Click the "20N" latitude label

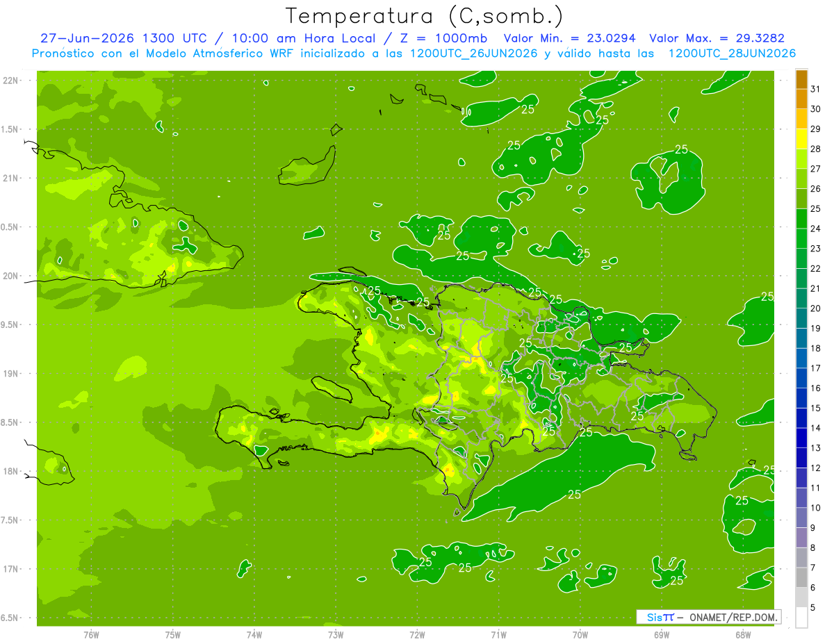click(12, 276)
